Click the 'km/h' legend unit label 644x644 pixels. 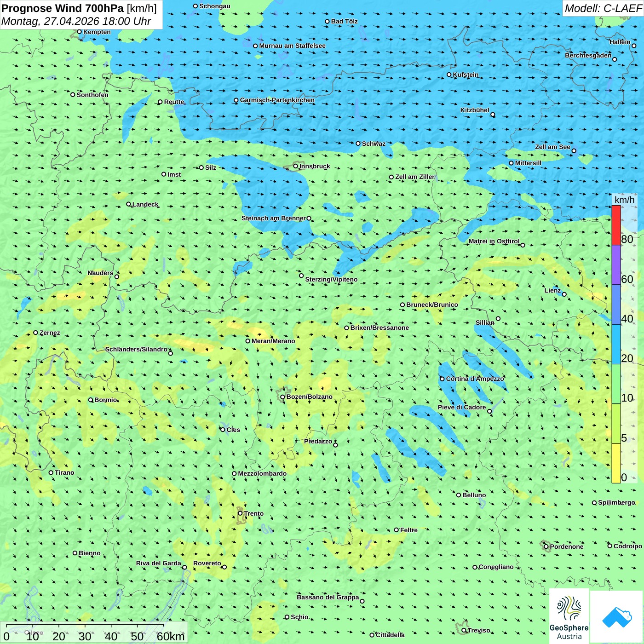pyautogui.click(x=624, y=200)
